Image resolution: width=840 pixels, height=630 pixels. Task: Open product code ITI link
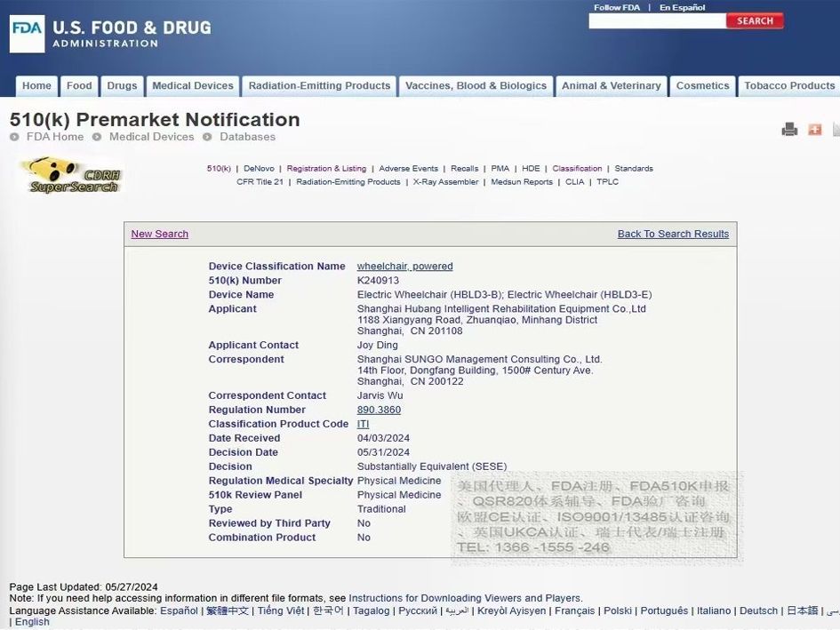[364, 424]
